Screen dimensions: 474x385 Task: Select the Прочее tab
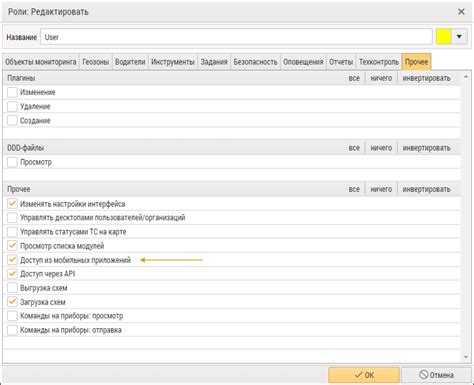(417, 62)
